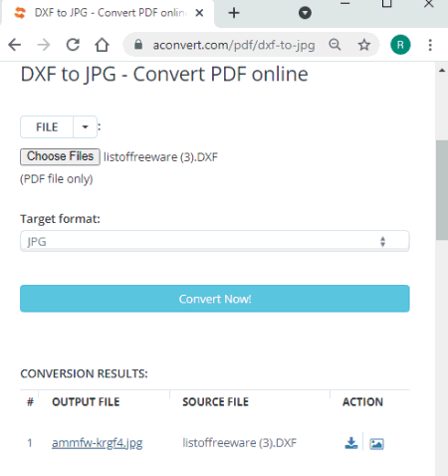Open zoom magnifier in address bar
Image resolution: width=448 pixels, height=476 pixels.
tap(335, 45)
